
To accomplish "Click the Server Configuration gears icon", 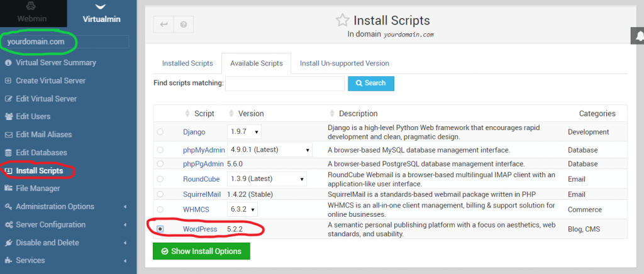I will click(x=8, y=225).
